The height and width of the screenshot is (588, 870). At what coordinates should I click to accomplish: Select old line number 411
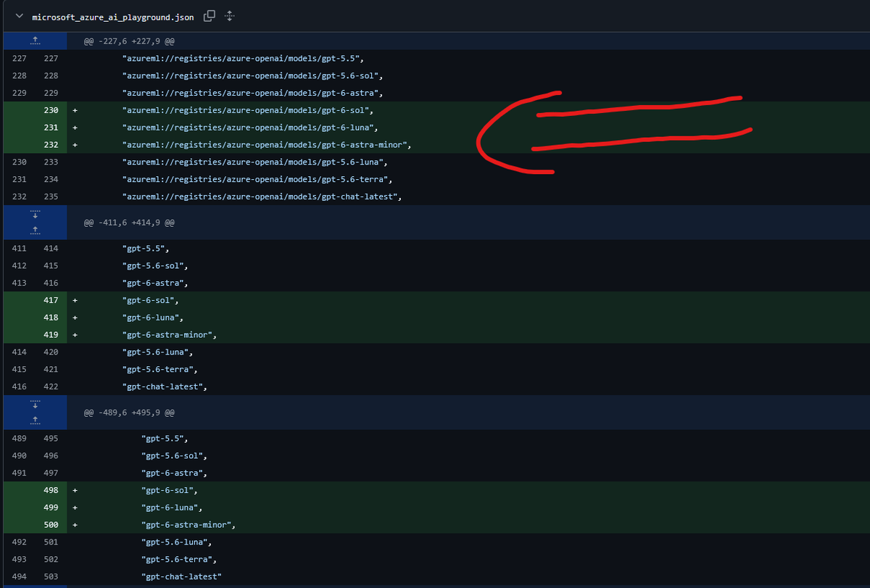(20, 248)
